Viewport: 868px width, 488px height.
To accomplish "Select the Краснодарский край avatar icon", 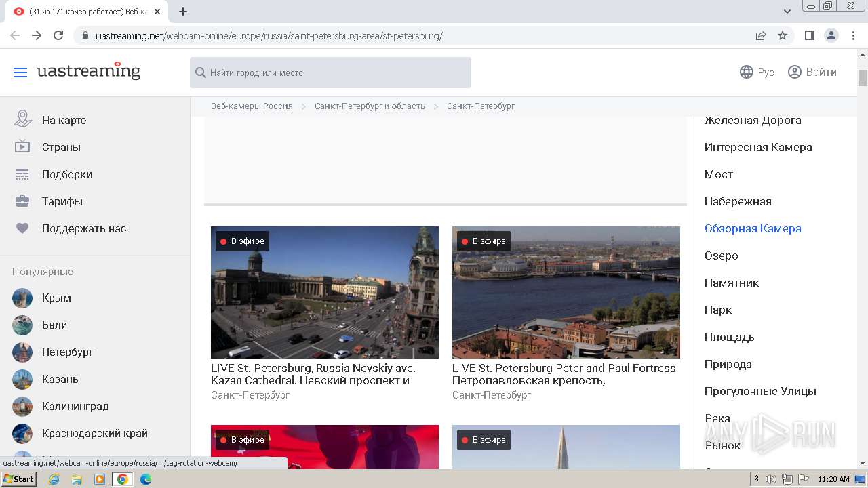I will [x=22, y=434].
